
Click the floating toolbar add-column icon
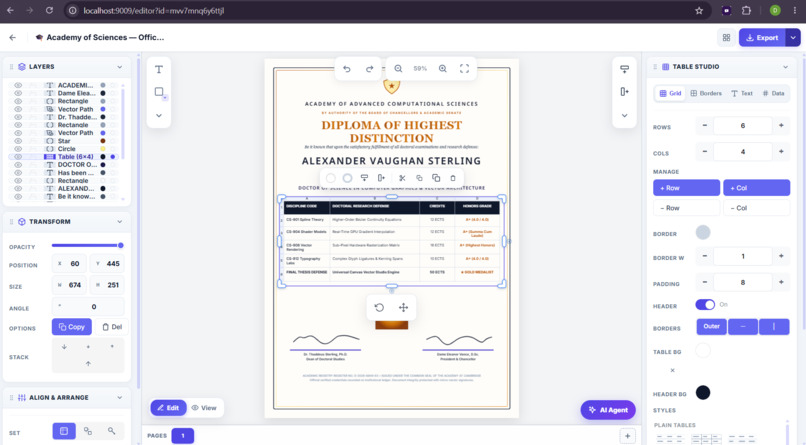[381, 178]
